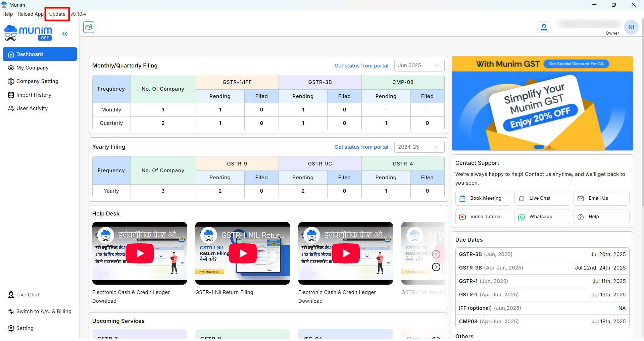Screen dimensions: 644x341
Task: Select the Monthly frequency row
Action: (x=268, y=110)
